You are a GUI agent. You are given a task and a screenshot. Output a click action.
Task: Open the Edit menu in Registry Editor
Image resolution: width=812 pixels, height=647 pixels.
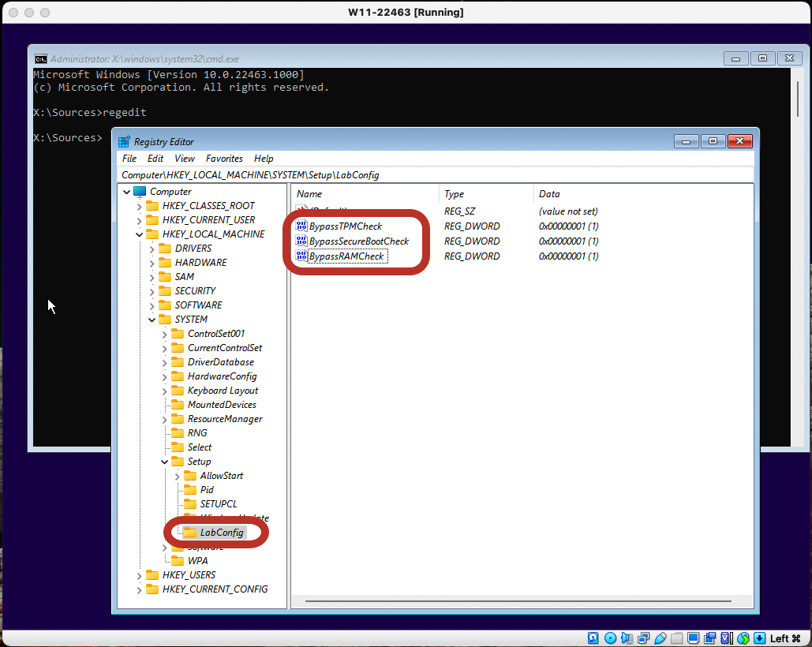[155, 159]
